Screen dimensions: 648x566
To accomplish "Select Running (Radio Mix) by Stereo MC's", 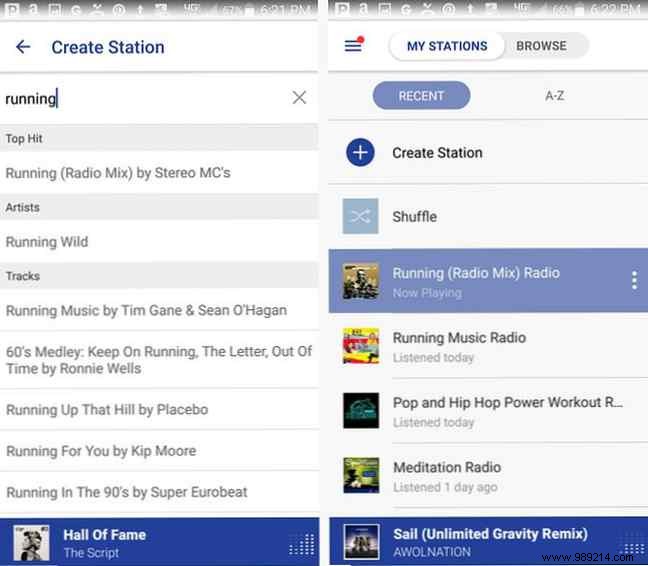I will (159, 173).
